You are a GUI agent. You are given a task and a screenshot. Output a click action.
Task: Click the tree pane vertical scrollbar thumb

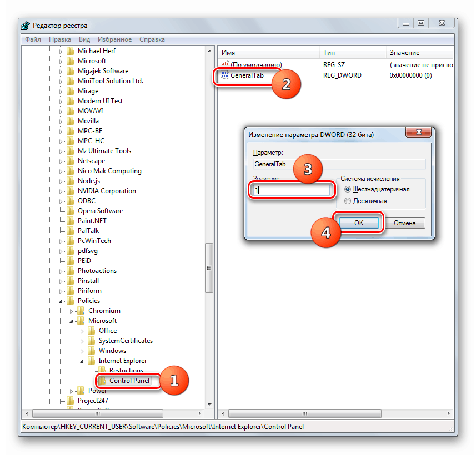click(x=209, y=268)
